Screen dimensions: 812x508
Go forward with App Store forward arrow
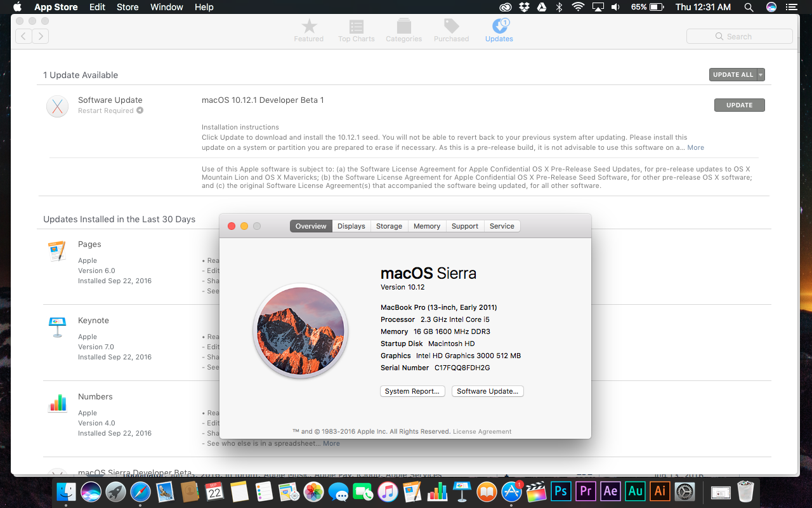point(41,36)
